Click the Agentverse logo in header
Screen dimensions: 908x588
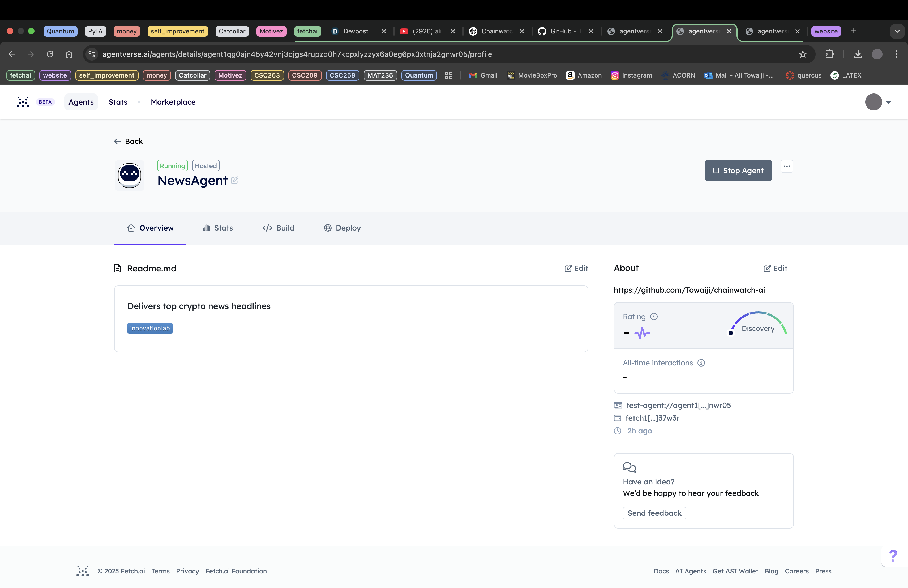tap(23, 102)
